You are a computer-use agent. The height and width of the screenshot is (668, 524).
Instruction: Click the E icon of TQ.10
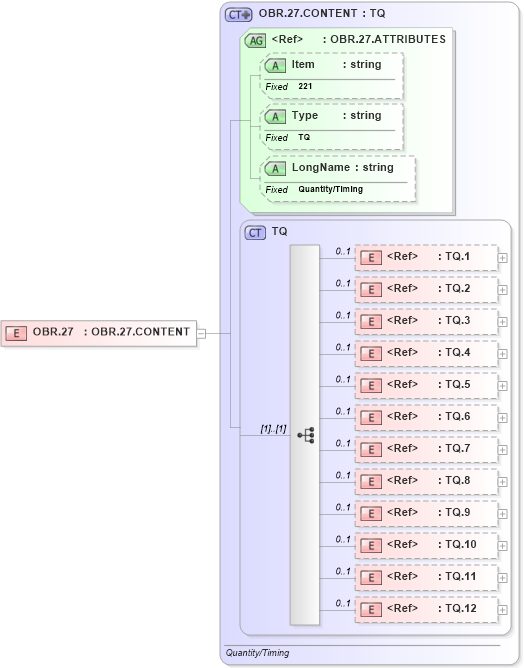click(x=371, y=546)
